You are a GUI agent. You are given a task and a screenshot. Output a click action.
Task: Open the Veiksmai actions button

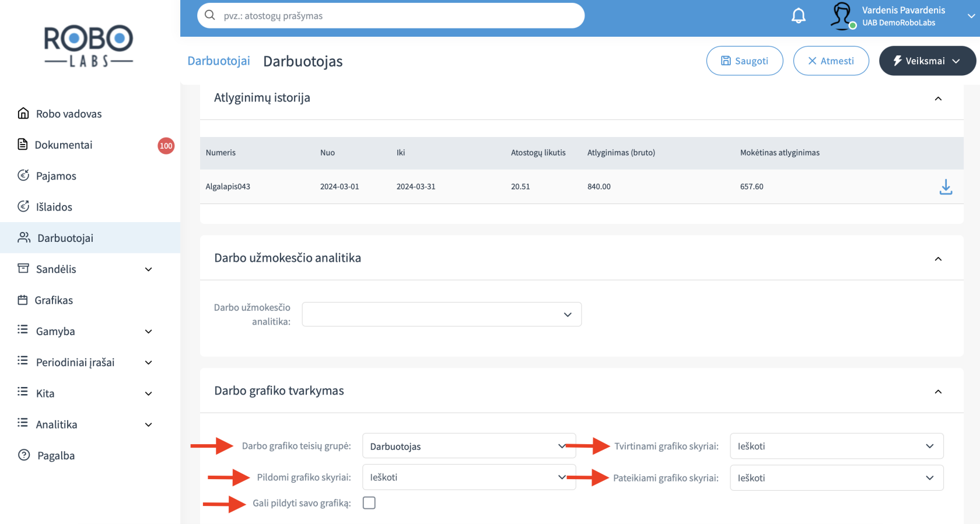[927, 61]
